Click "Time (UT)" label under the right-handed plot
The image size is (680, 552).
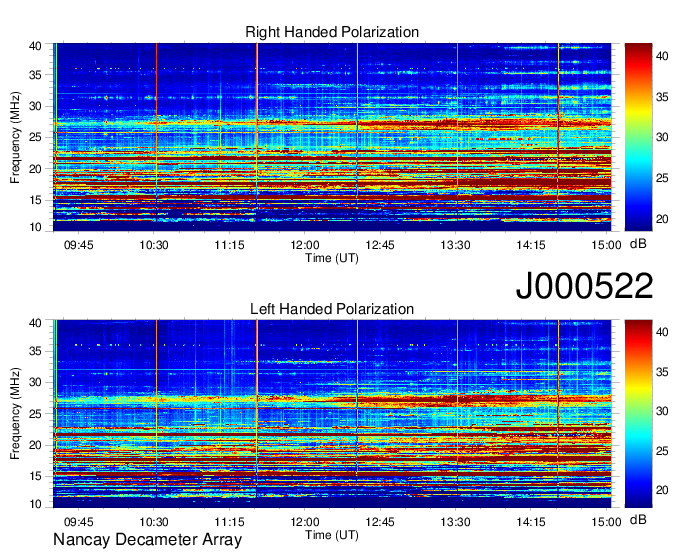click(332, 258)
